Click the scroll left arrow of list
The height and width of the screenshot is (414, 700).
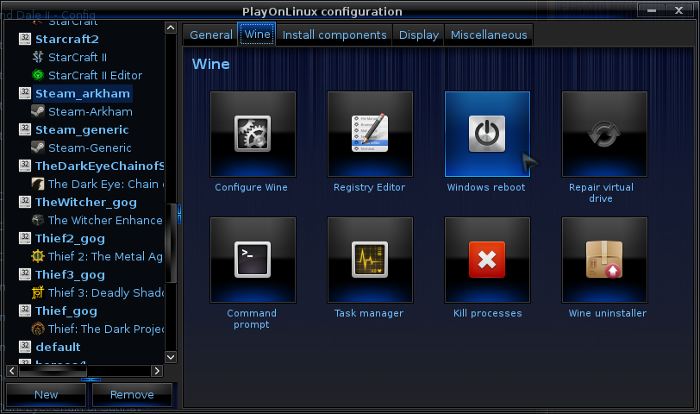tap(12, 371)
